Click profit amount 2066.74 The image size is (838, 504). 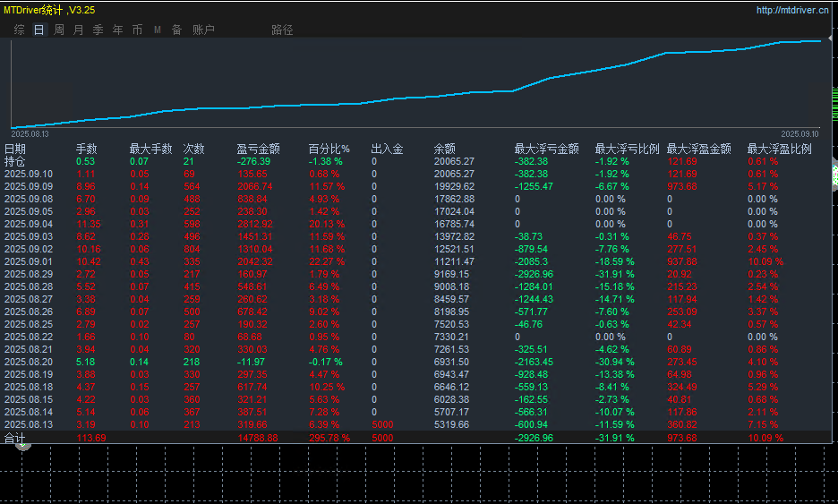click(255, 186)
